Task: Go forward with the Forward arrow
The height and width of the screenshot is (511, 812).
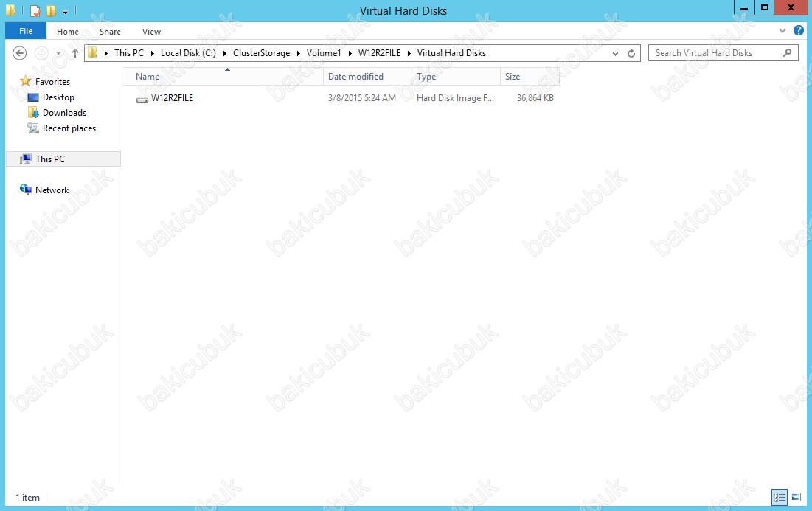Action: (41, 53)
